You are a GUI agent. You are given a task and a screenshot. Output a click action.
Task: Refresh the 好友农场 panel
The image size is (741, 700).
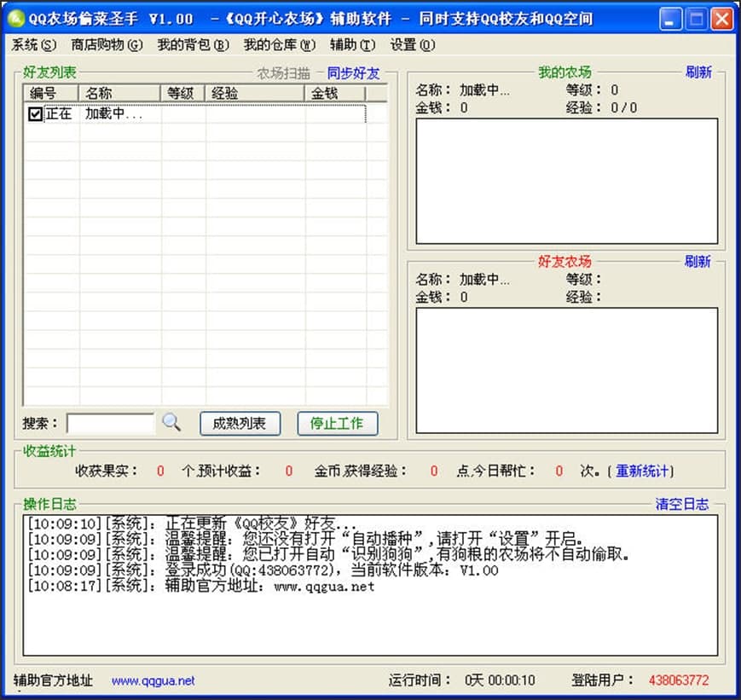tap(698, 262)
